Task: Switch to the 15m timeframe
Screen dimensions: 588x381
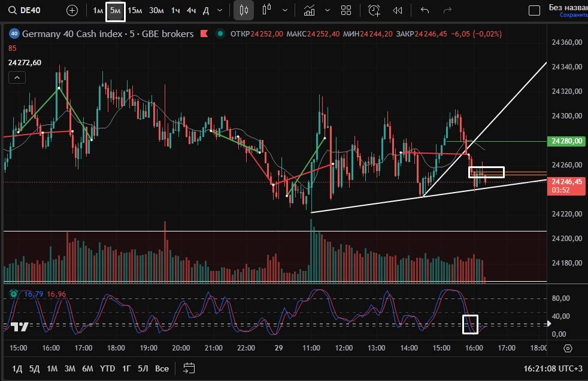Action: tap(135, 10)
